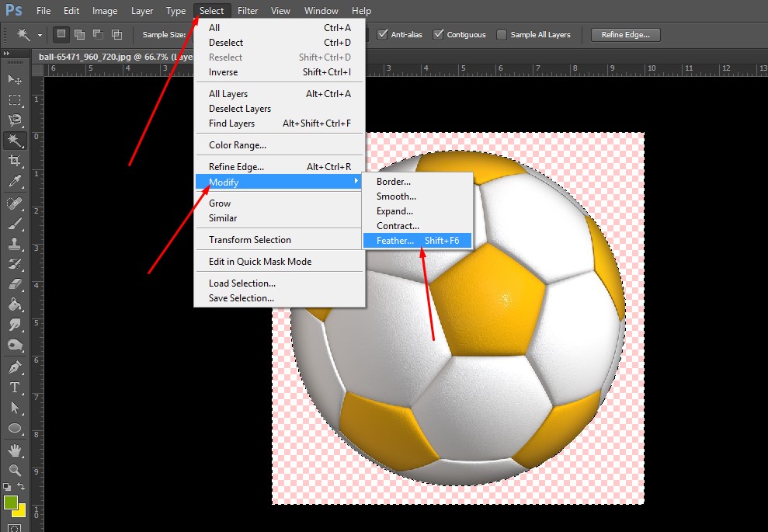Select the Sponge tool
Image resolution: width=768 pixels, height=532 pixels.
coord(15,346)
